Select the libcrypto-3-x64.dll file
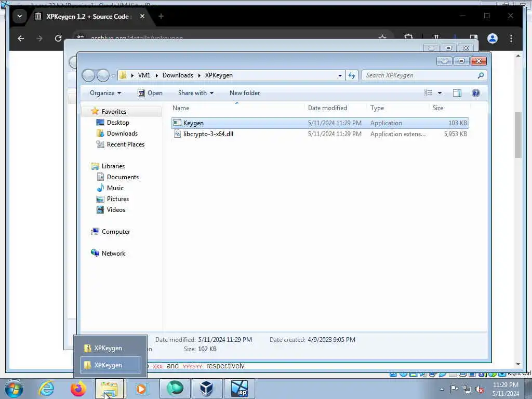The image size is (532, 399). coord(320,134)
